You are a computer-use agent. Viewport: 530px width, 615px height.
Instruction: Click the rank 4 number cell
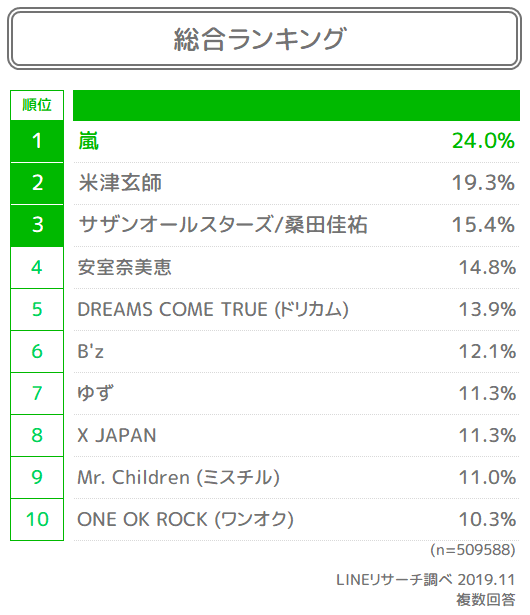click(x=37, y=267)
